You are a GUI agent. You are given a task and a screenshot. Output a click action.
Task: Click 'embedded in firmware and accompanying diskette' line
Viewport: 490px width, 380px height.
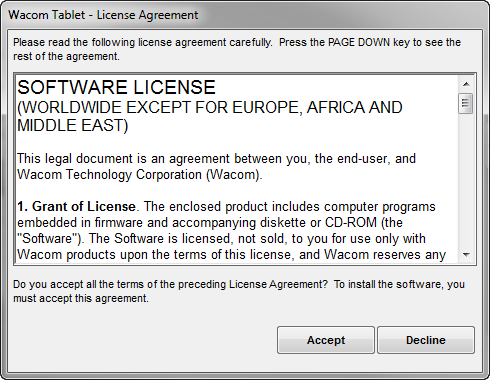(x=210, y=223)
